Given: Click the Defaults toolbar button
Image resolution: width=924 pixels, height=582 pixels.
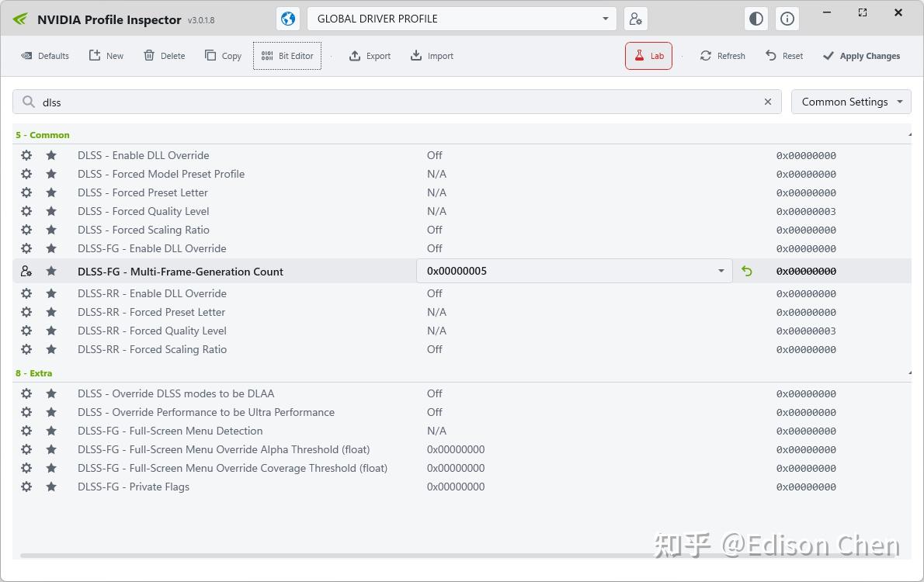Looking at the screenshot, I should point(45,56).
